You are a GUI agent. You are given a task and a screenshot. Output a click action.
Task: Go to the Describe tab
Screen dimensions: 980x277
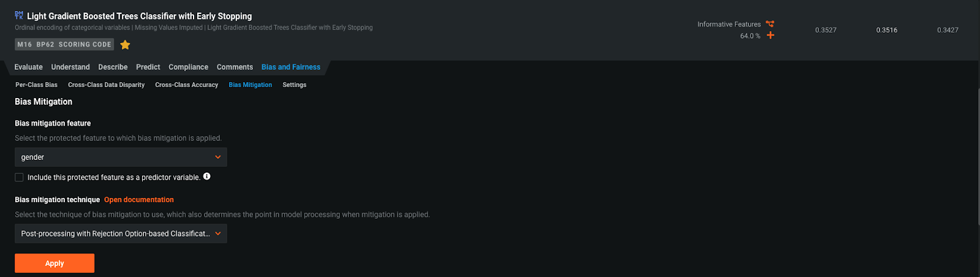[x=113, y=67]
